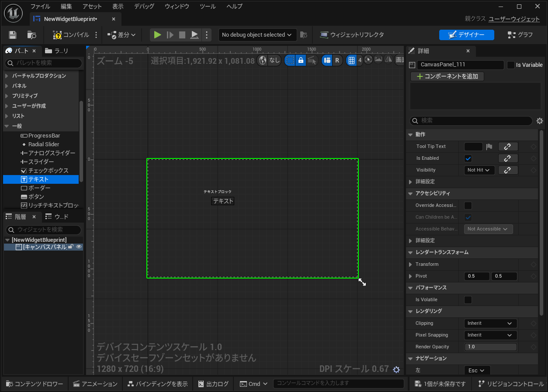Close the 階層 (Hierarchy) tab
Screen dimensions: 548x392
(34, 217)
